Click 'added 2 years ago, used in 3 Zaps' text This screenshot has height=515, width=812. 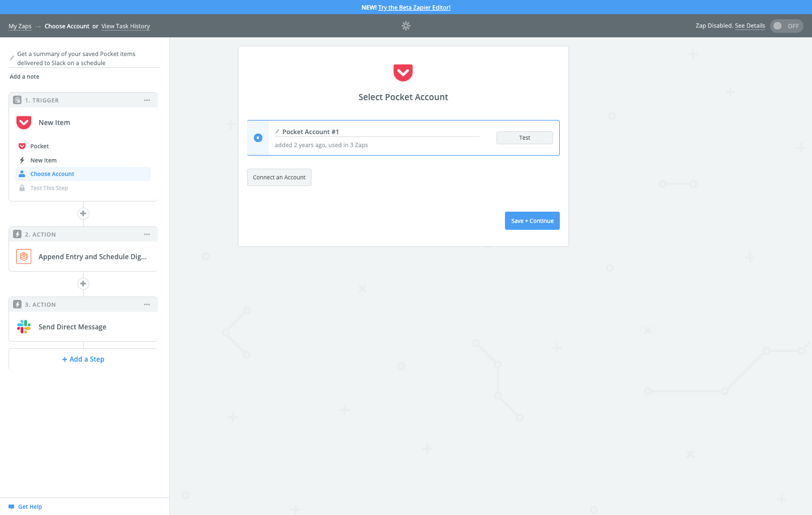click(321, 145)
